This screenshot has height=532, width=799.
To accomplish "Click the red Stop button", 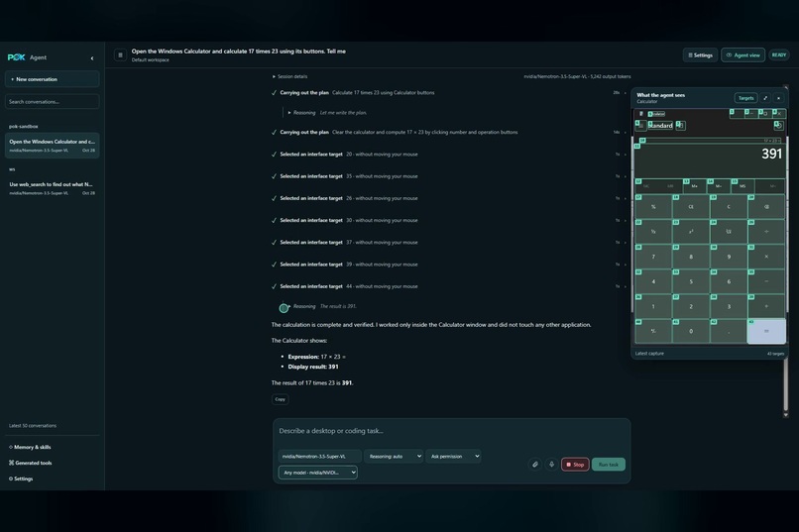I will point(575,465).
